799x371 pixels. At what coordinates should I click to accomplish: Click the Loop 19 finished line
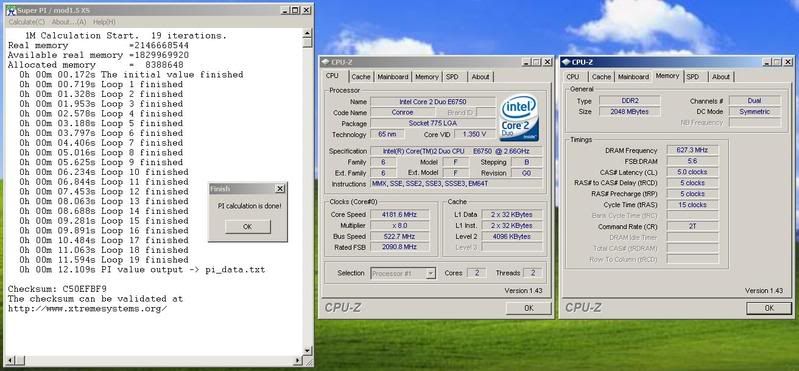(104, 260)
